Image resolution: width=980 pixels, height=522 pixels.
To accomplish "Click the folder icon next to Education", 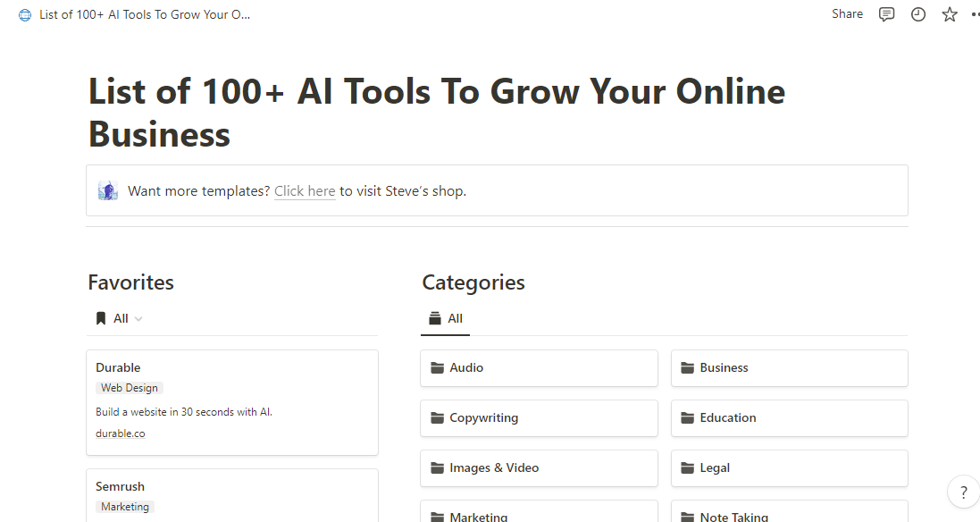I will (688, 417).
